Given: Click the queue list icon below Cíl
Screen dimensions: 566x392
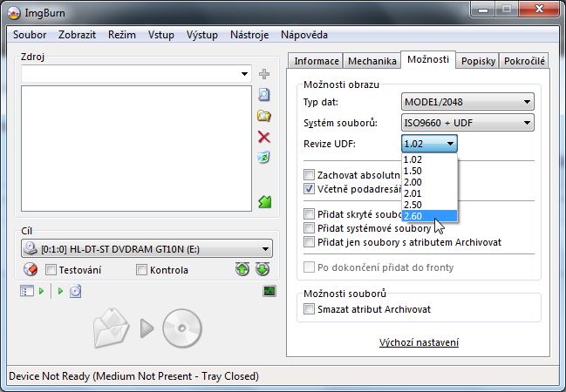Looking at the screenshot, I should (27, 291).
